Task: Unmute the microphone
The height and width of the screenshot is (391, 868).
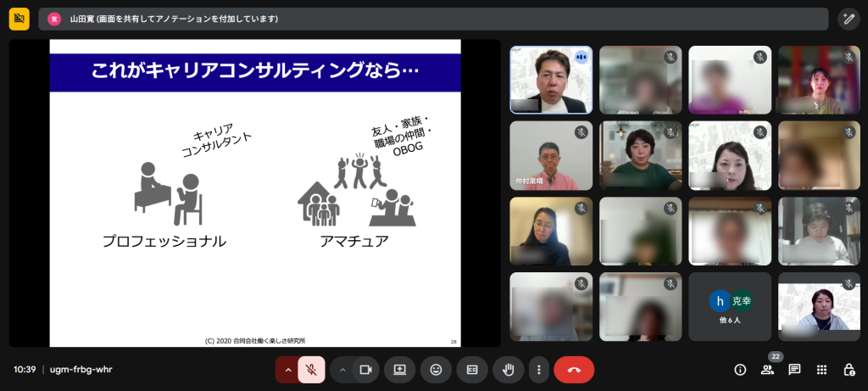Action: click(311, 370)
